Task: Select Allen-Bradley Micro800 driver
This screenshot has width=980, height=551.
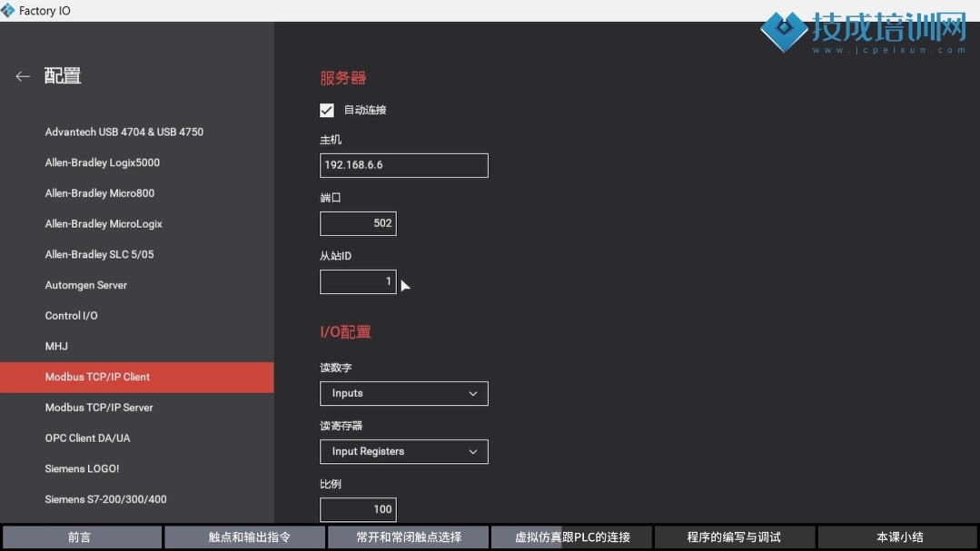Action: 137,193
